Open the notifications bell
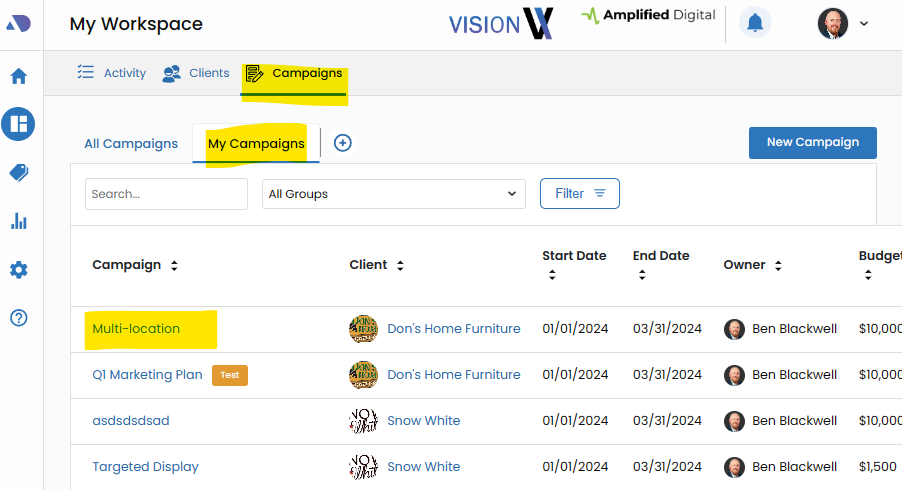The width and height of the screenshot is (902, 490). click(x=755, y=23)
